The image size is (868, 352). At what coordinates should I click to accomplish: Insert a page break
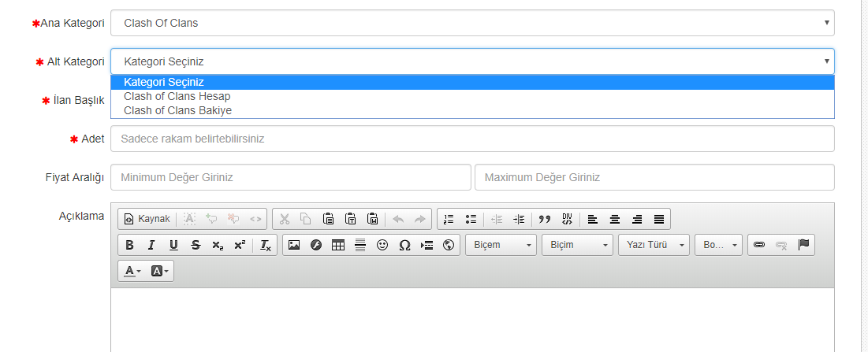point(427,245)
